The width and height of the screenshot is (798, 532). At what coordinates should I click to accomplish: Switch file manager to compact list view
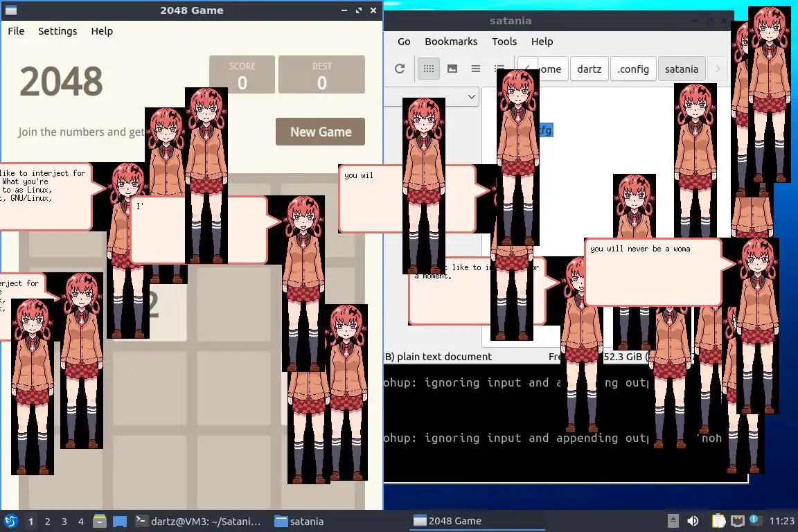pos(476,69)
